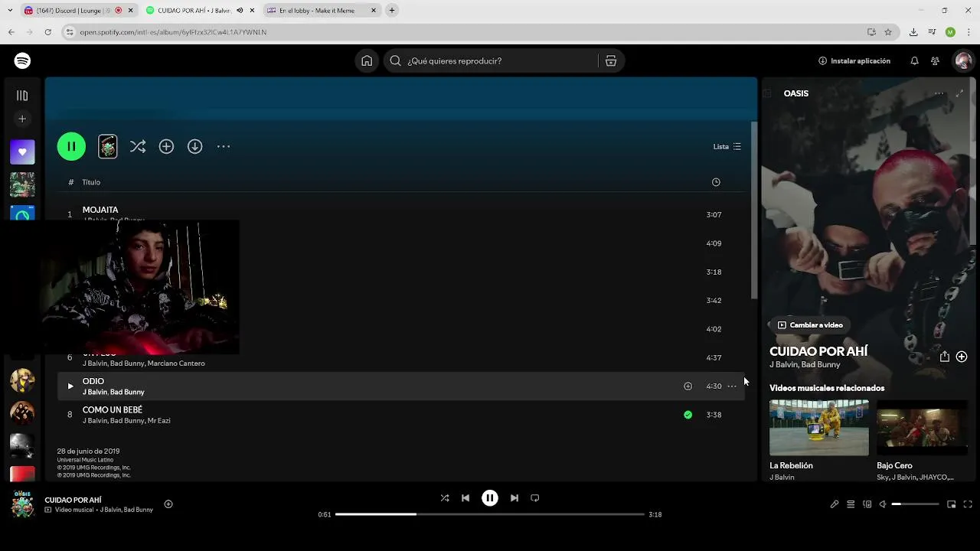
Task: Expand now playing panel to fullscreen
Action: pos(959,93)
